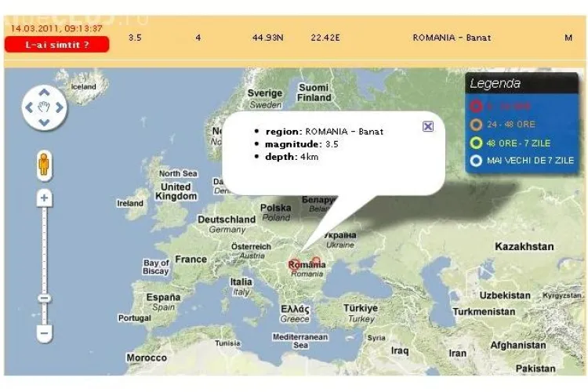
Task: Click the España map label
Action: click(164, 297)
